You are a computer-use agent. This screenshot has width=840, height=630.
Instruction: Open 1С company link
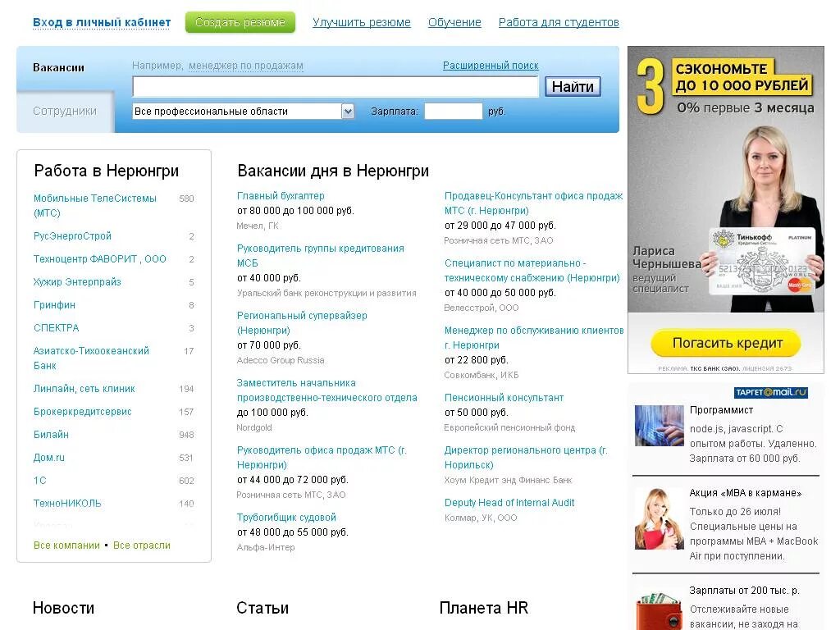pyautogui.click(x=39, y=481)
